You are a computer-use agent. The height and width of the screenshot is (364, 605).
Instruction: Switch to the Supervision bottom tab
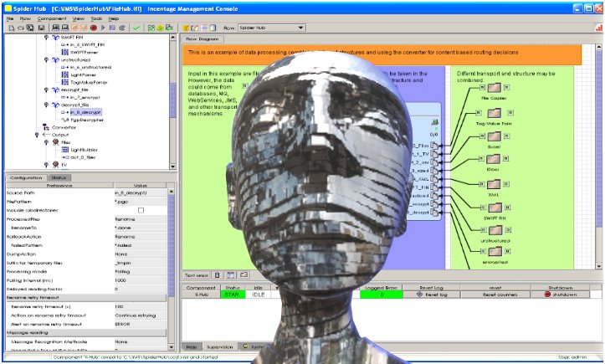[219, 347]
